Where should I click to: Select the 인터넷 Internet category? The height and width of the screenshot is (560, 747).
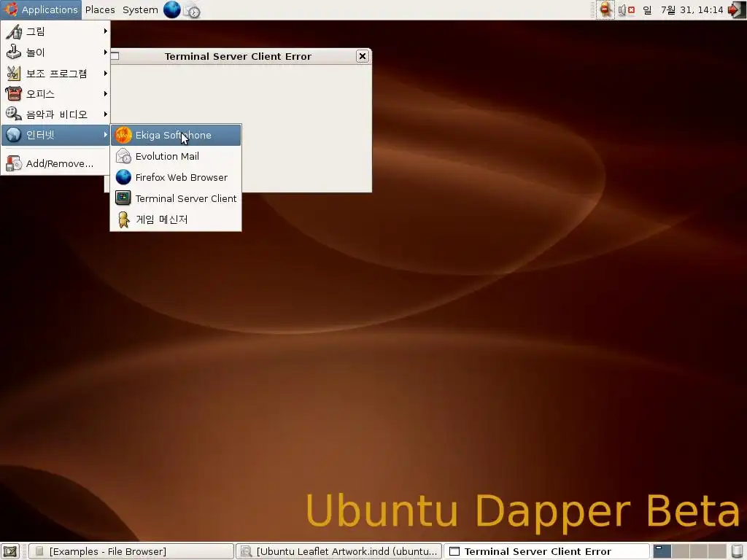coord(56,135)
